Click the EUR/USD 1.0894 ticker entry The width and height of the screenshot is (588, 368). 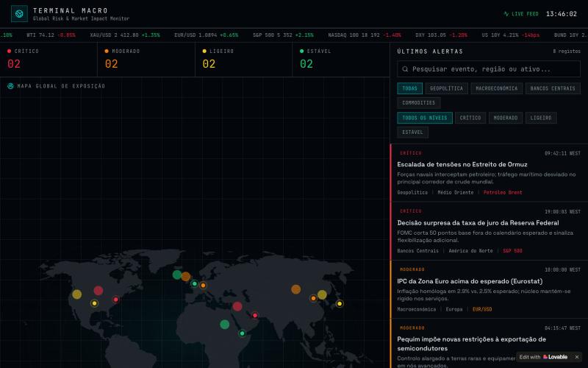pyautogui.click(x=207, y=35)
